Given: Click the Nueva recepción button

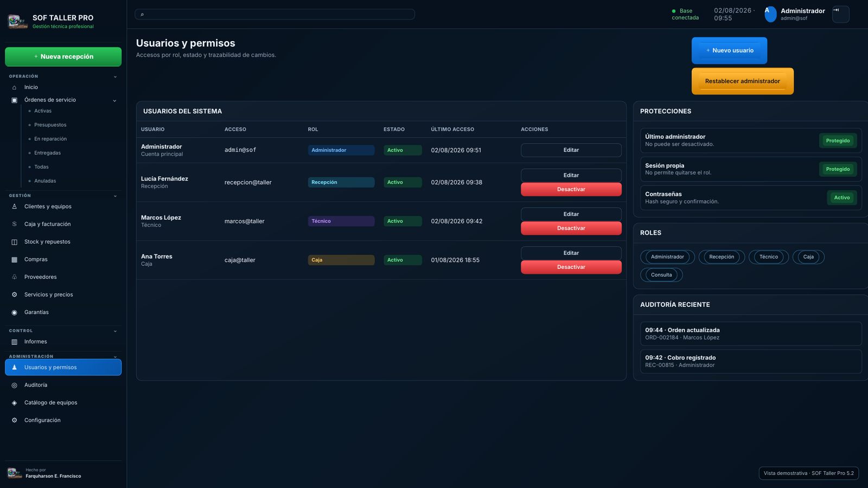Looking at the screenshot, I should click(63, 57).
